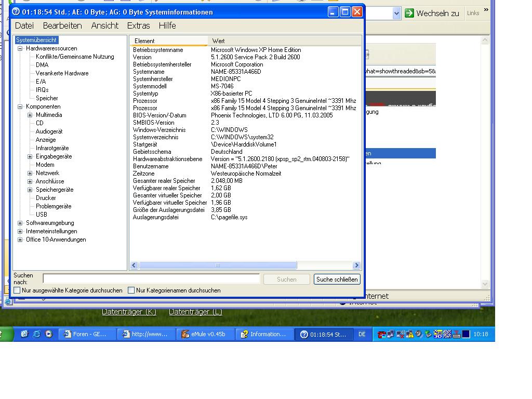Switch to 'Foren - GE…' taskbar window
The image size is (532, 399).
click(87, 334)
